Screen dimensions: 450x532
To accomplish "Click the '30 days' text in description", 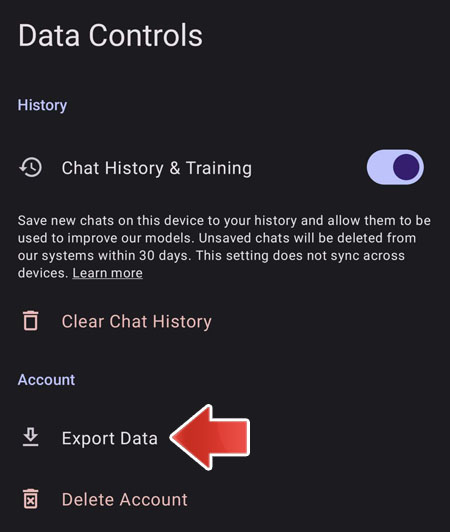I will coord(163,255).
